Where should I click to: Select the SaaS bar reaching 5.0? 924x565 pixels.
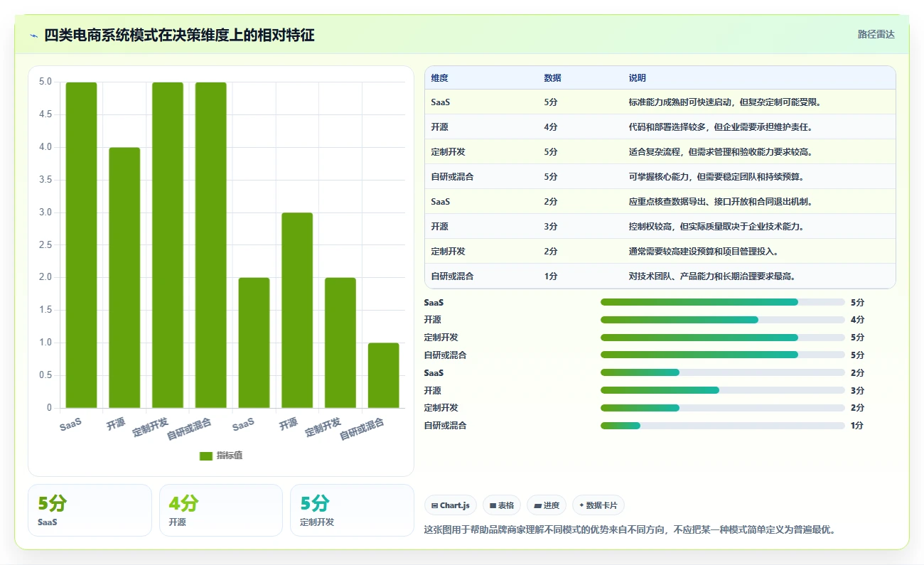82,245
